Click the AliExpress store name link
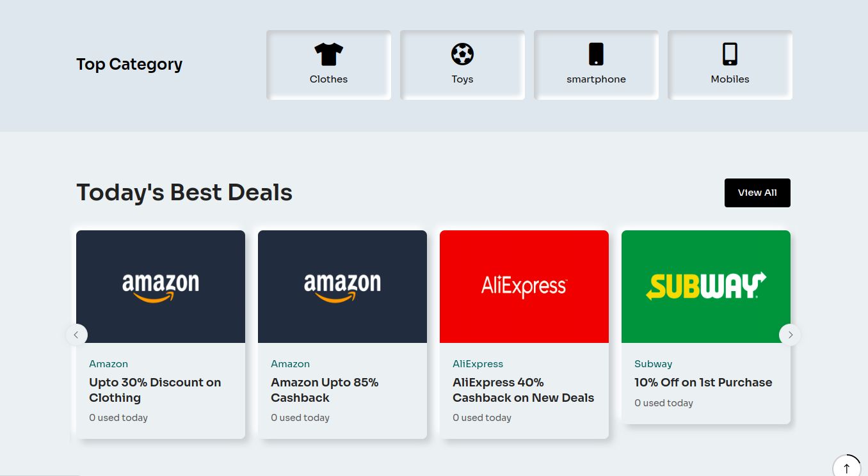Viewport: 868px width, 476px height. click(x=478, y=364)
